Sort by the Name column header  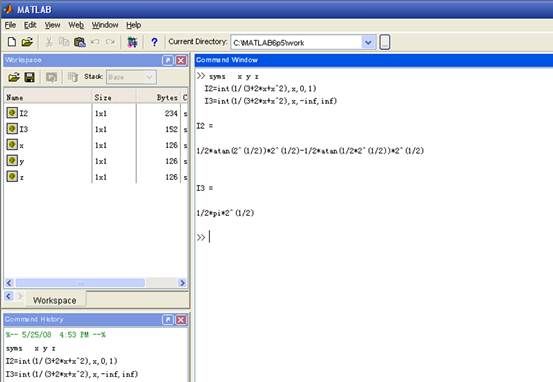48,97
